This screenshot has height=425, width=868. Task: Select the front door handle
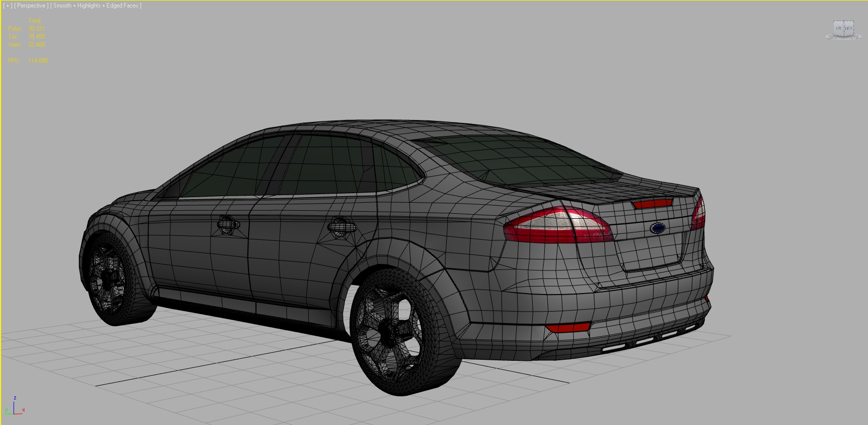pyautogui.click(x=228, y=224)
